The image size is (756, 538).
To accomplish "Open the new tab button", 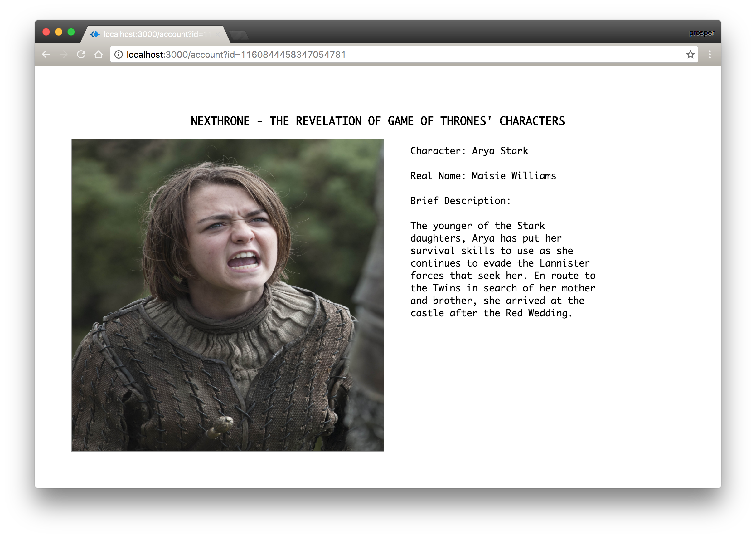I will click(239, 34).
